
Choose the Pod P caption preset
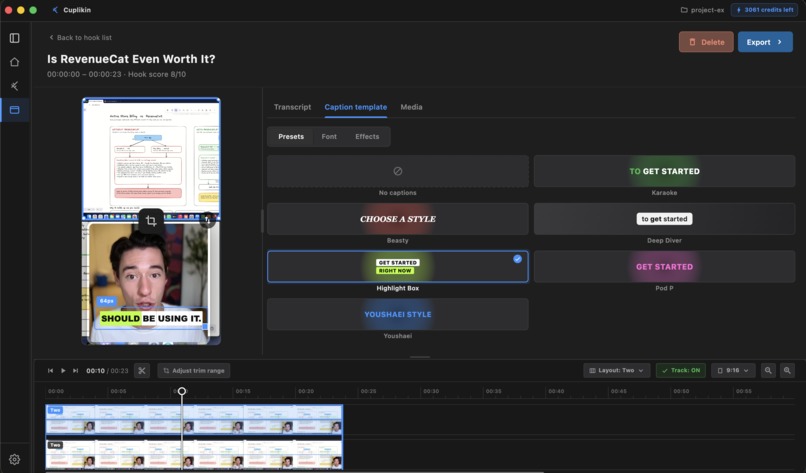pos(665,266)
